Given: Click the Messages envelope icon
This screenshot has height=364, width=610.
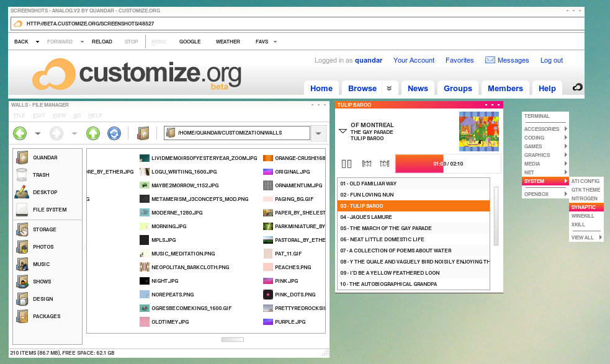Looking at the screenshot, I should coord(490,60).
